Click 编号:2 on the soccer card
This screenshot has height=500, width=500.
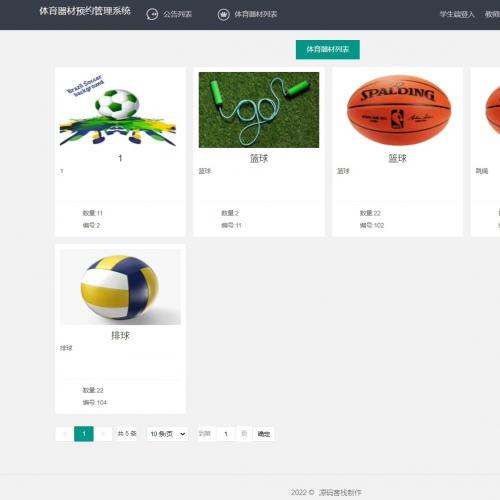91,225
